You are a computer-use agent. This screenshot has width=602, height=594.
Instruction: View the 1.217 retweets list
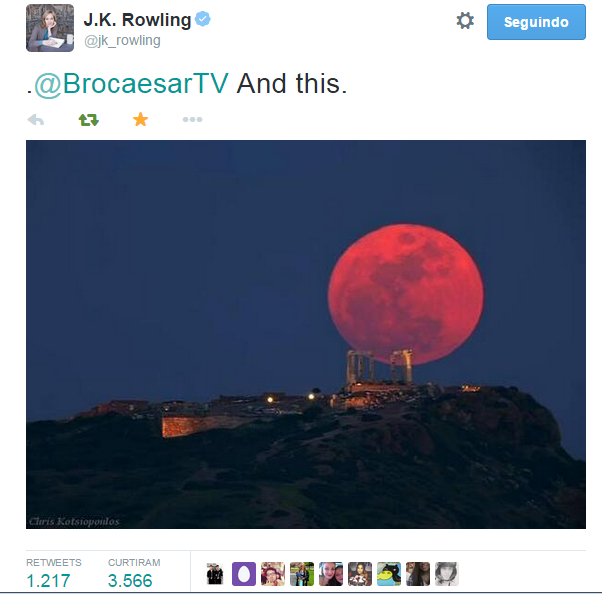tap(48, 581)
